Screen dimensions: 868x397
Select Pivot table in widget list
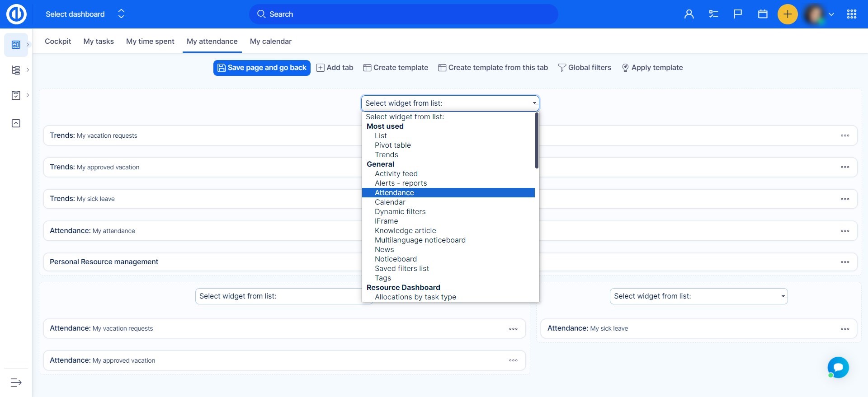point(392,145)
